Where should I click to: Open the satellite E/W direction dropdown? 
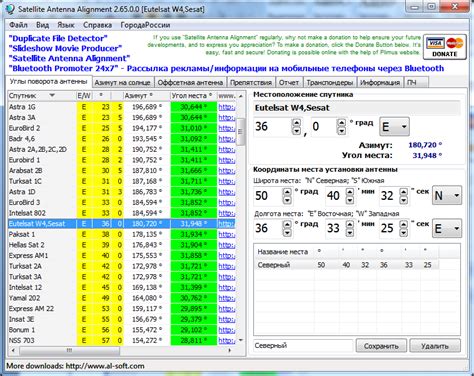394,127
